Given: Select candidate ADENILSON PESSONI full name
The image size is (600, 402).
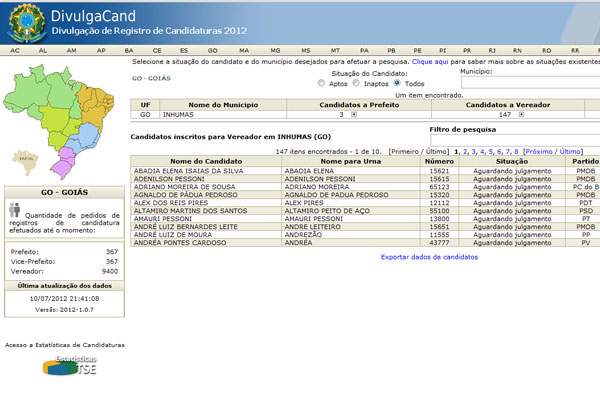Looking at the screenshot, I should coord(169,179).
